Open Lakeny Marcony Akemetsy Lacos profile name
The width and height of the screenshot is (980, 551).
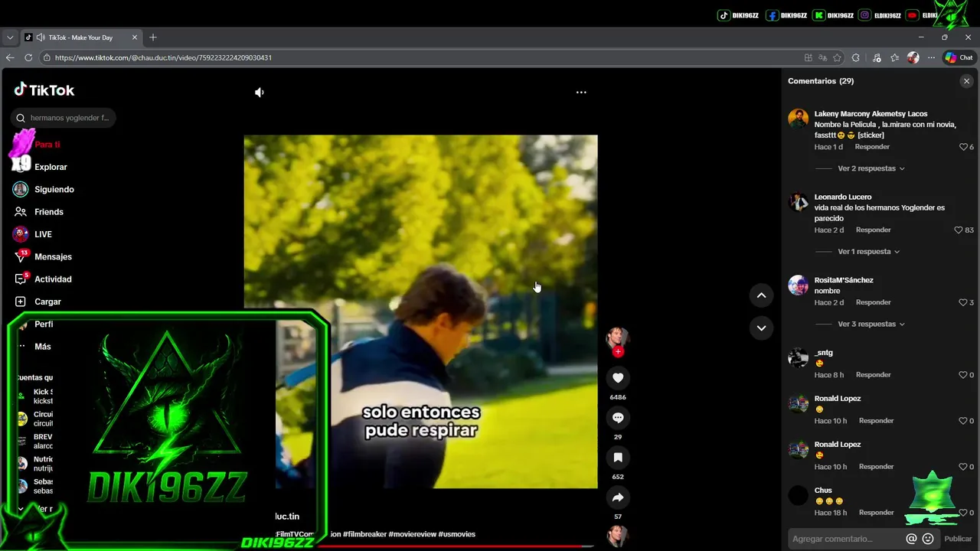click(x=871, y=114)
